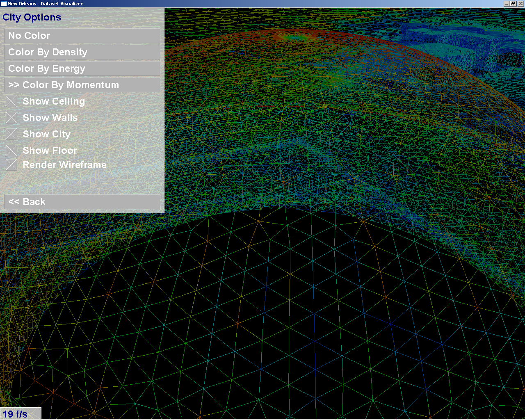Close the New Orleans Dataset Visualizer
Image resolution: width=525 pixels, height=420 pixels.
coord(520,4)
